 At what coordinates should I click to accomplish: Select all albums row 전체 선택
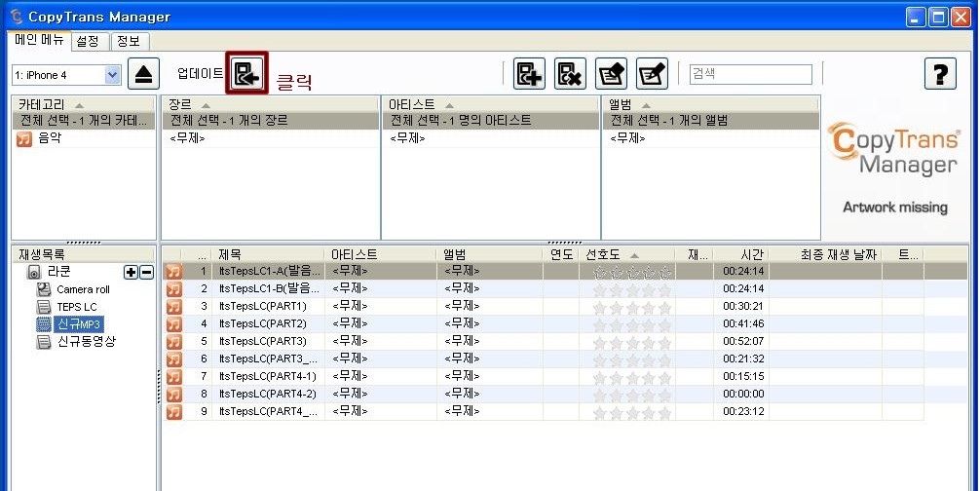(x=710, y=121)
